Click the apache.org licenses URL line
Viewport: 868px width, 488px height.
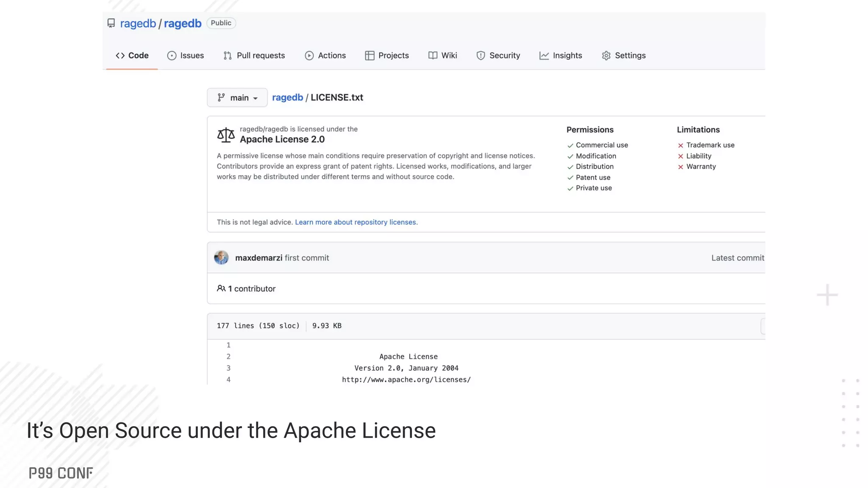tap(406, 380)
